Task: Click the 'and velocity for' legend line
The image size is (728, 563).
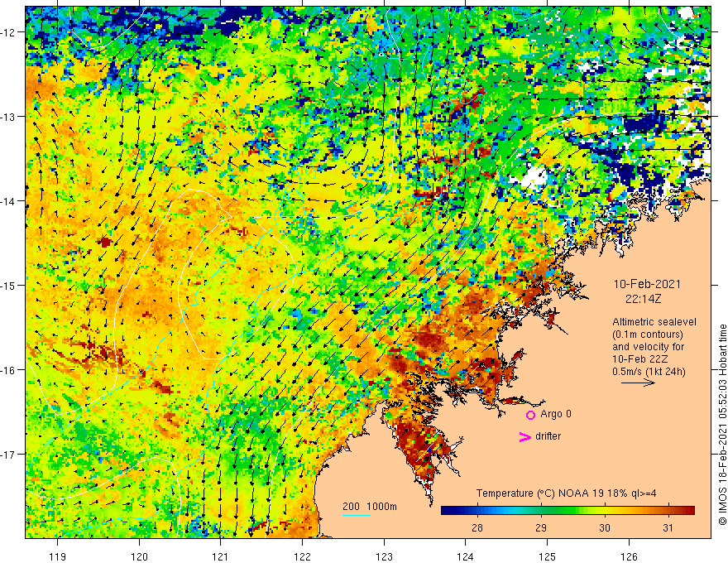Action: (x=648, y=347)
